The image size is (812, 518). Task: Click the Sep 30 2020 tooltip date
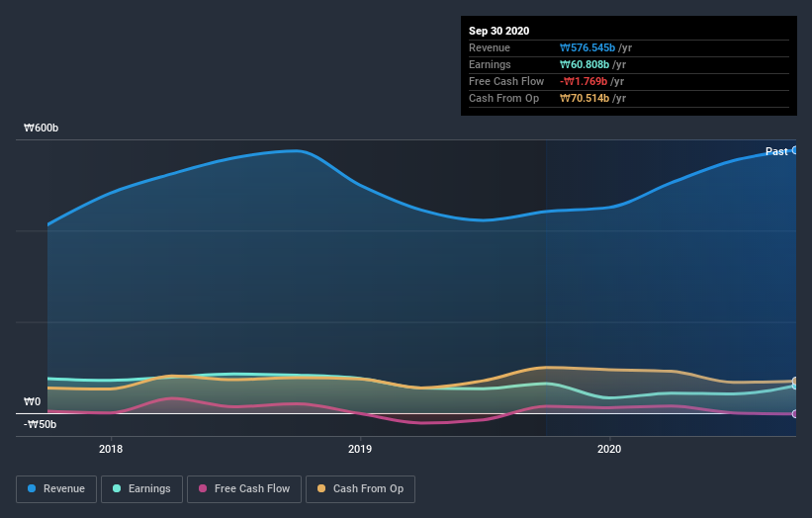498,31
